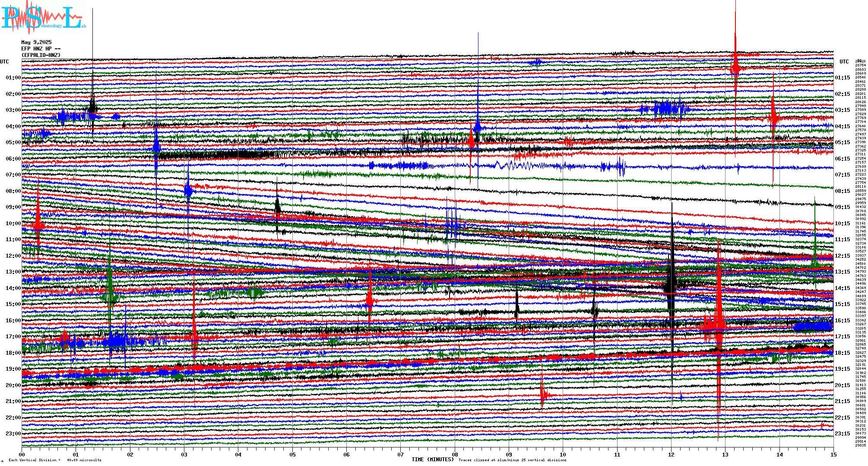Select the 06:00 hour label on left
Screen dimensions: 868x466
click(x=13, y=159)
